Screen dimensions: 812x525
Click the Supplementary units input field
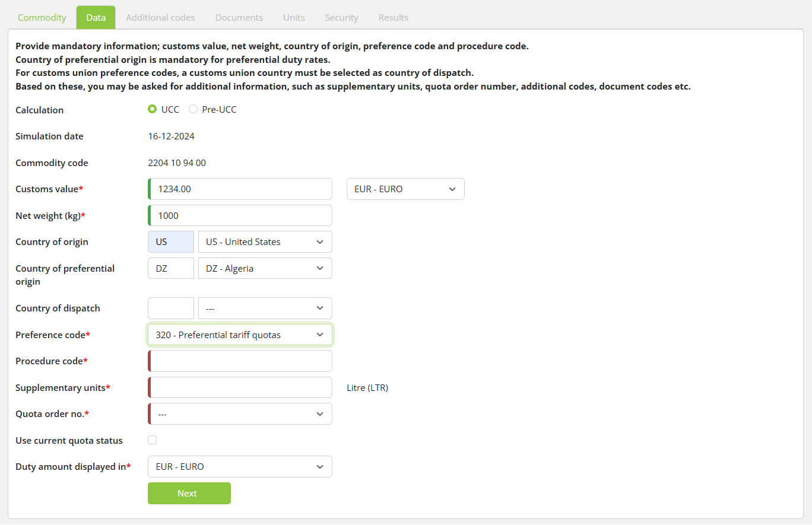click(240, 388)
